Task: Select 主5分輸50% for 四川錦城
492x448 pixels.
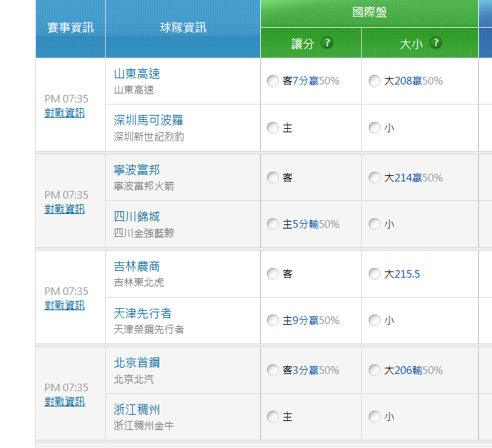Action: point(273,224)
